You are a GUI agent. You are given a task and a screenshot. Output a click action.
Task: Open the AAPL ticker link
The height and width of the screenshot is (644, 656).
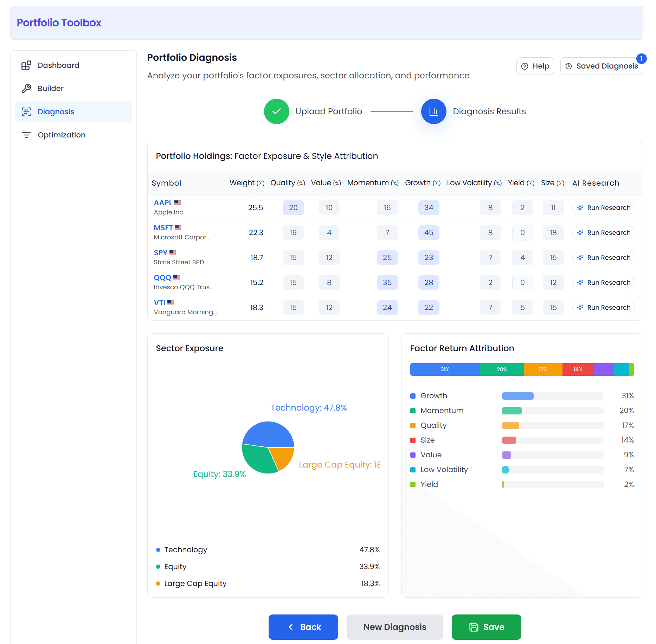pos(163,203)
